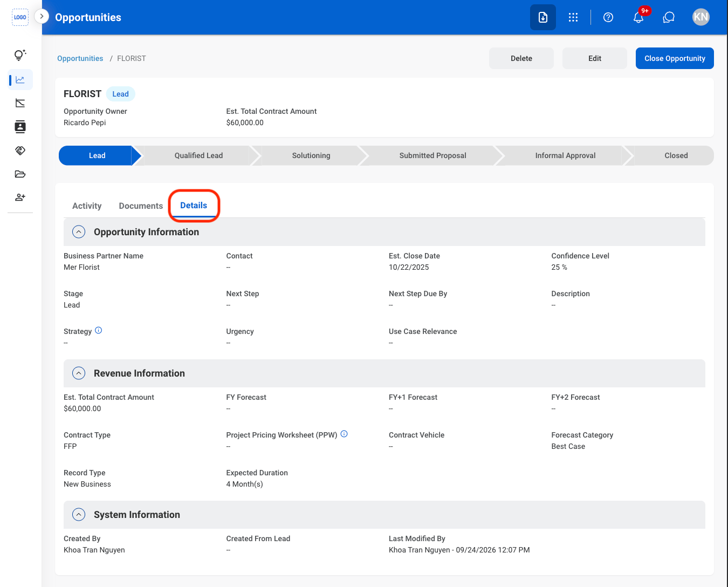Image resolution: width=728 pixels, height=587 pixels.
Task: Go to Opportunities breadcrumb link
Action: 80,58
